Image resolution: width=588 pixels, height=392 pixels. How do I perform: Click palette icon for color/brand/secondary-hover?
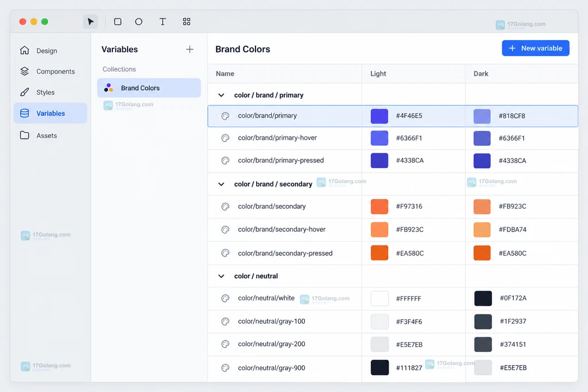225,230
